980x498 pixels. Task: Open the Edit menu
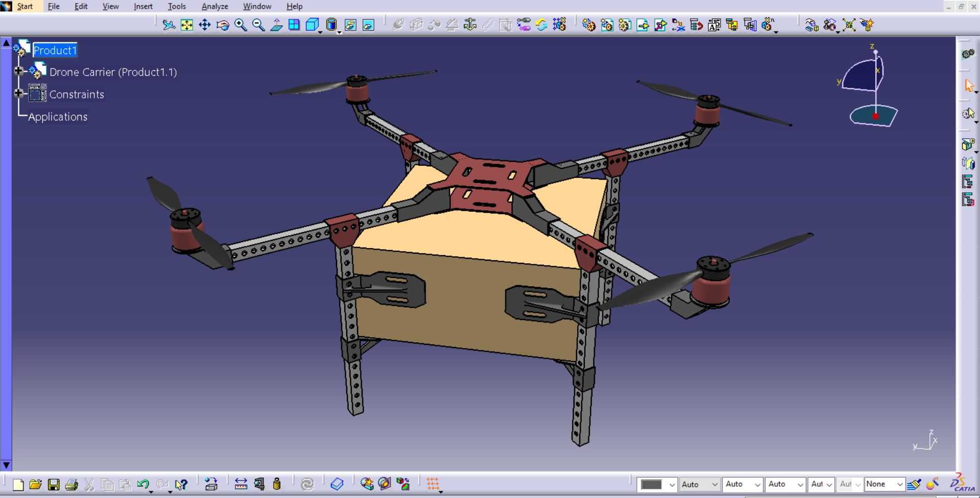[x=81, y=6]
